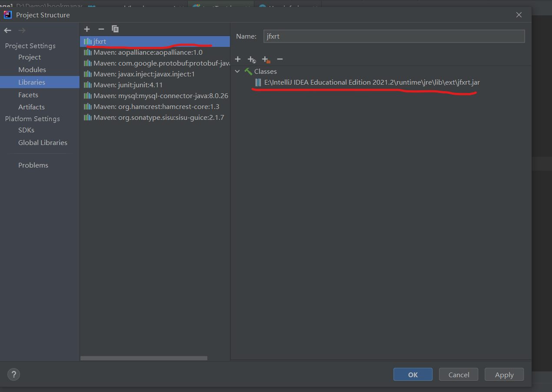The image size is (552, 392).
Task: Dismiss the dialog with Cancel
Action: pos(458,374)
